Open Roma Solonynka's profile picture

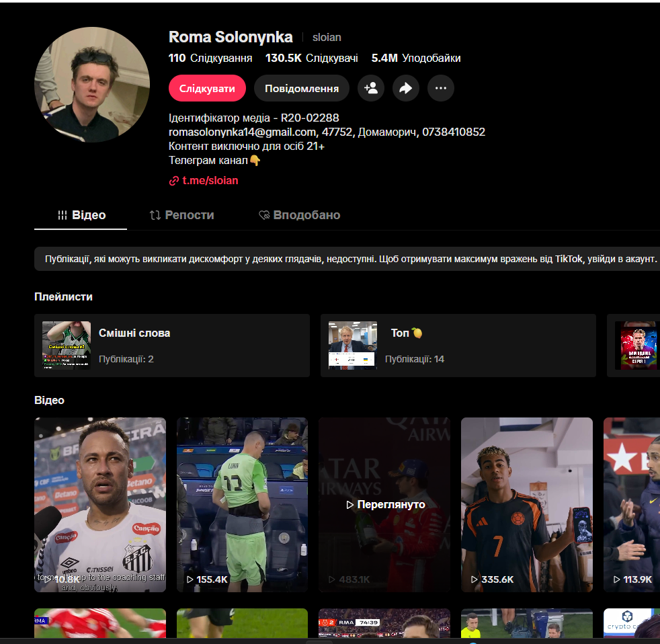point(92,85)
